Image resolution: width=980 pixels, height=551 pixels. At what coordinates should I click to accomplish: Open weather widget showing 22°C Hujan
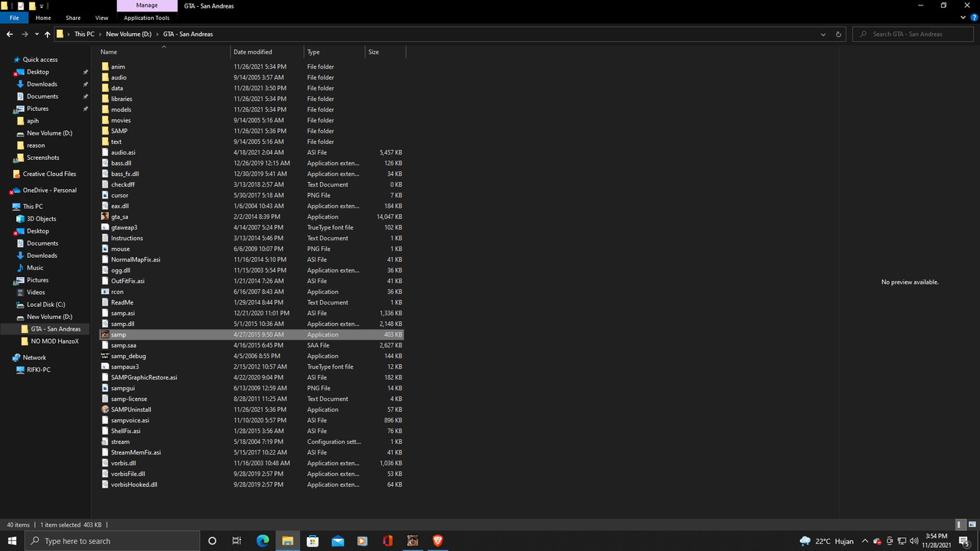click(x=826, y=541)
